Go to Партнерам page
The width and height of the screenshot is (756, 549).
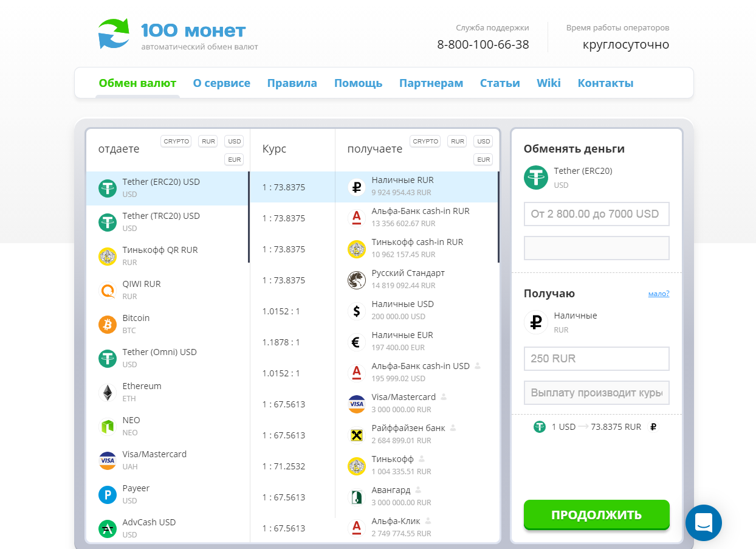431,83
